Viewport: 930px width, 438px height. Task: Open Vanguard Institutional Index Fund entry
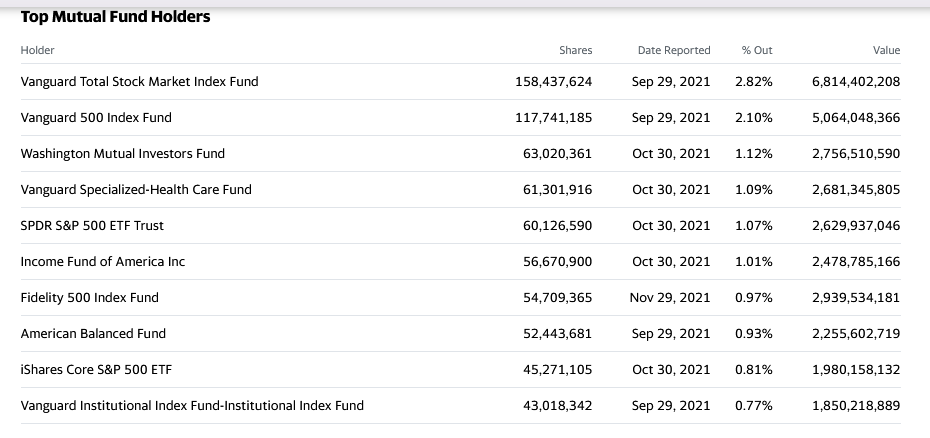(192, 406)
